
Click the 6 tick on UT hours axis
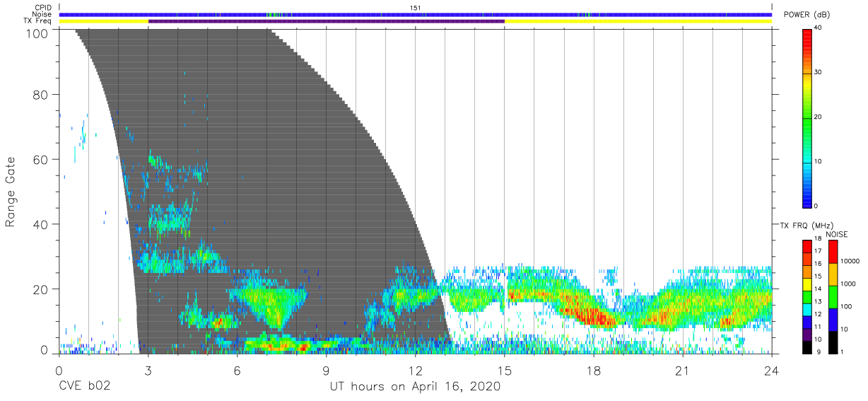(x=237, y=370)
